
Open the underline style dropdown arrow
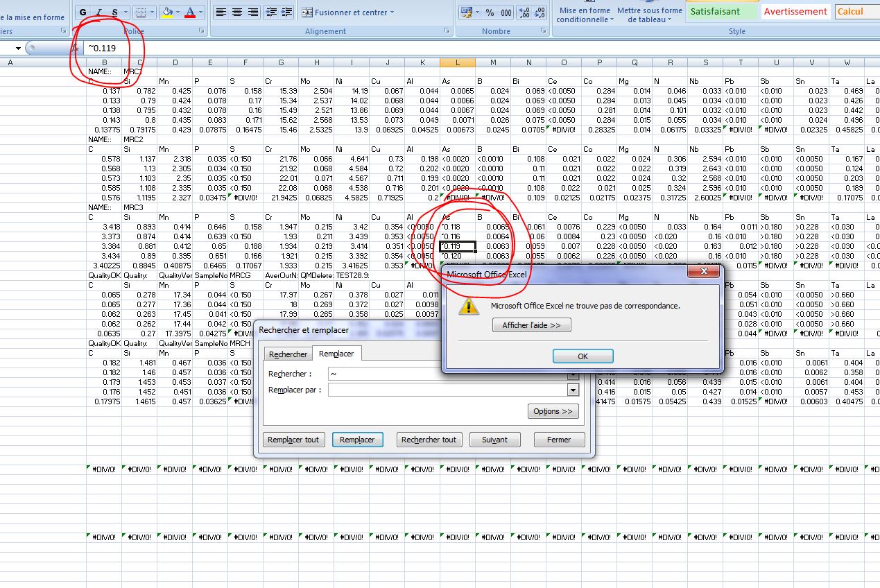(124, 12)
